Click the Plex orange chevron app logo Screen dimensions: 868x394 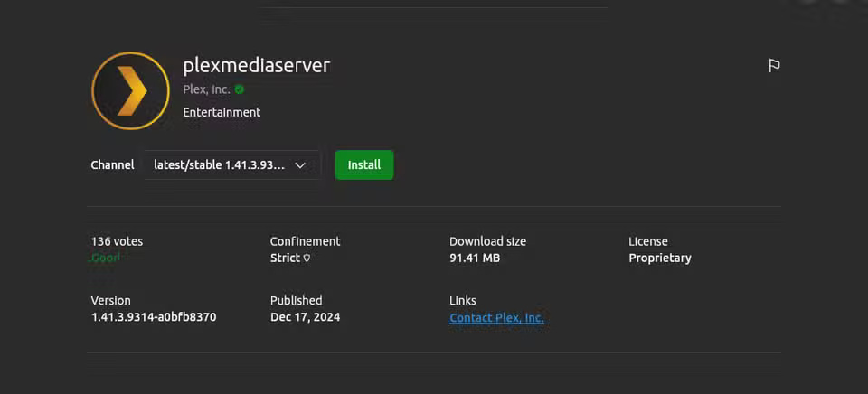tap(130, 90)
